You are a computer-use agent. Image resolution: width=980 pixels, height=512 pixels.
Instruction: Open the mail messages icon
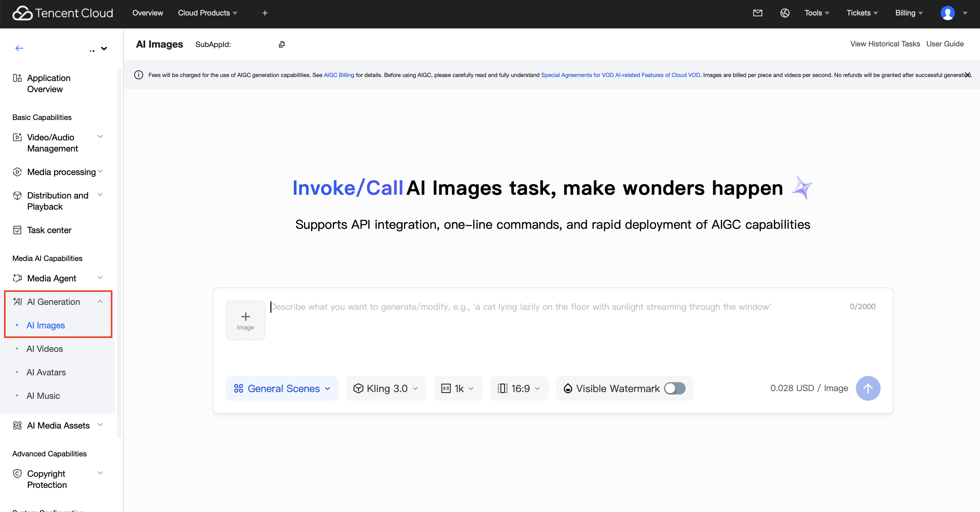point(757,13)
